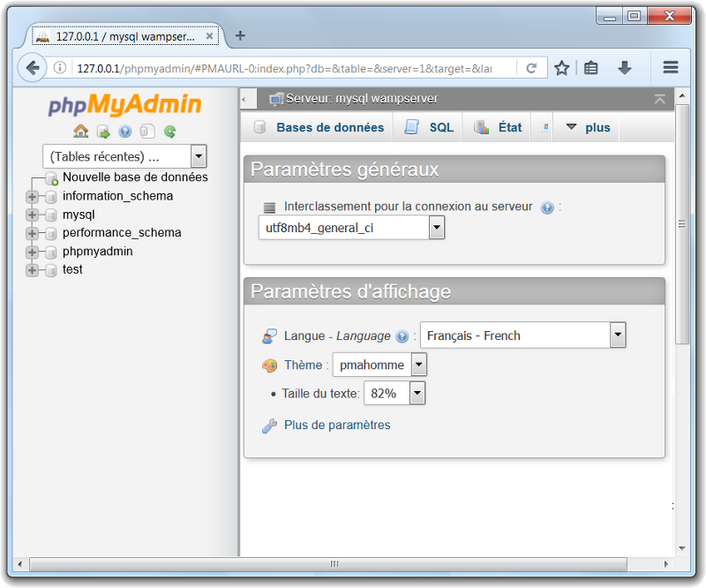Expand the test tree node
The width and height of the screenshot is (706, 588).
pyautogui.click(x=32, y=270)
